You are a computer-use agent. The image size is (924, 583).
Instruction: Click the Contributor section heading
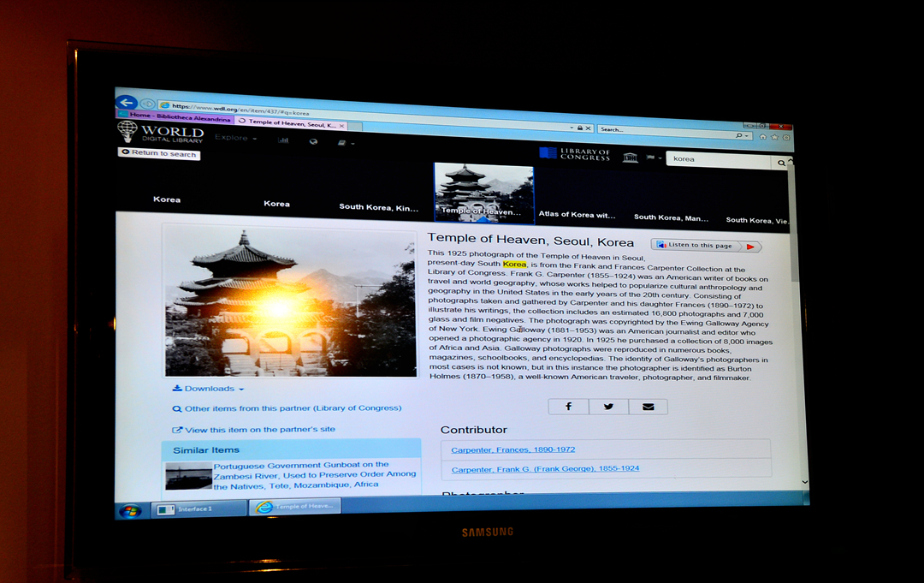click(474, 430)
